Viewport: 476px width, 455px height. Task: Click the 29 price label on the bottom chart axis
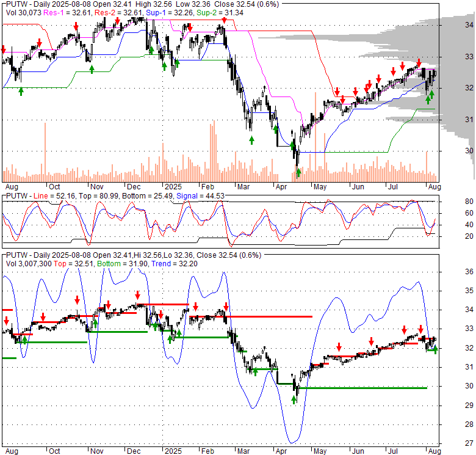[x=469, y=405]
